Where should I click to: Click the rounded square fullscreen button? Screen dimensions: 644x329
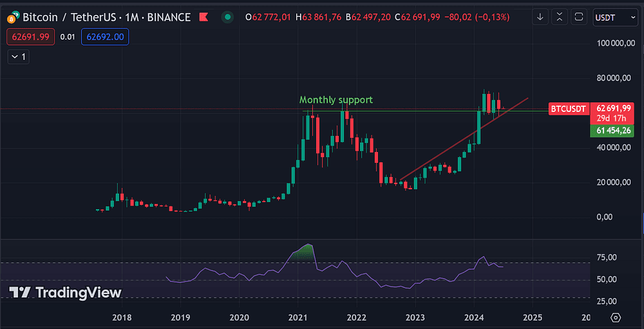pos(579,17)
